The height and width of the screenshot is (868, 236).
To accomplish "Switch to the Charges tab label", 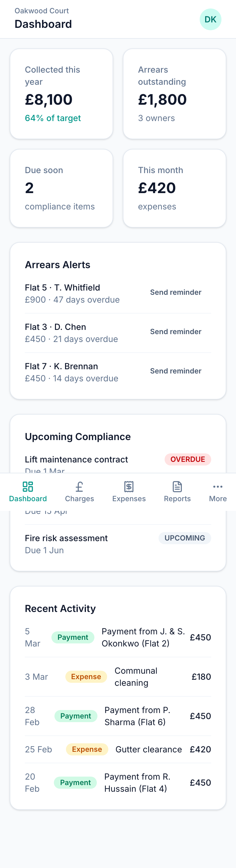I will 80,499.
